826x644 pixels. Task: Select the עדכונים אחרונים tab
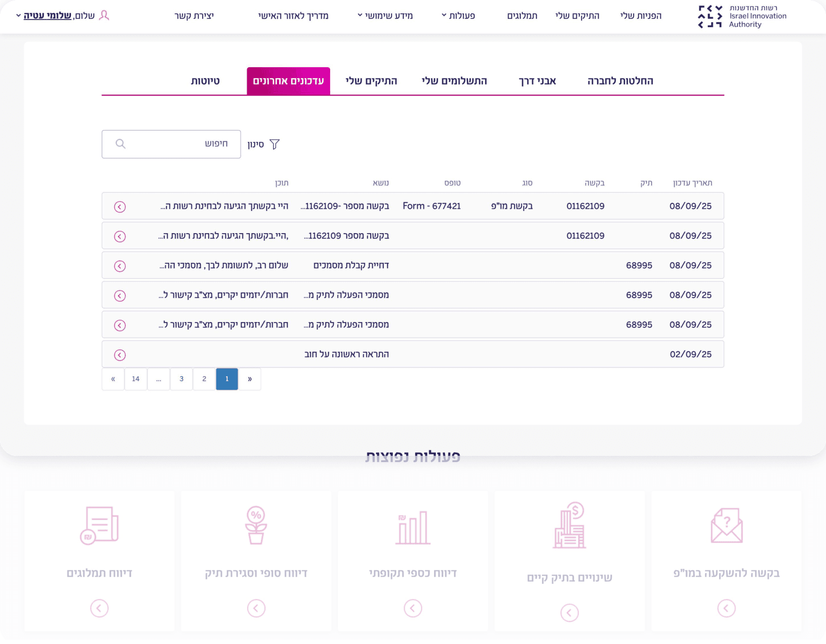point(288,81)
